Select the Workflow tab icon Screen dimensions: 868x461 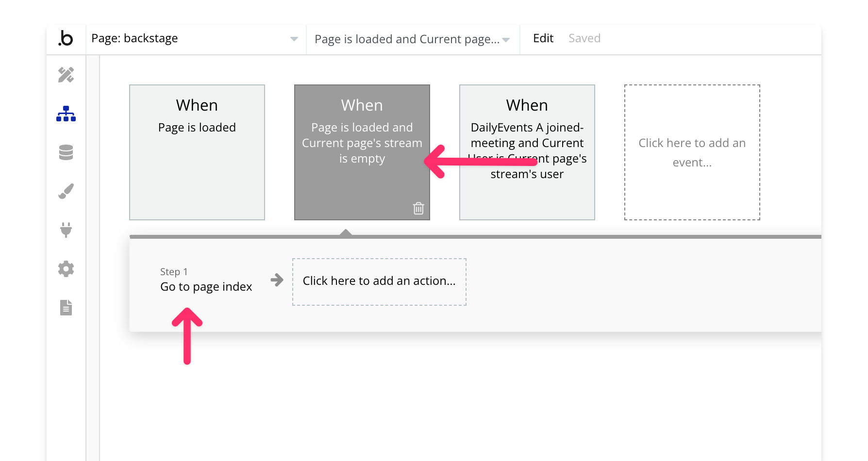(x=66, y=114)
